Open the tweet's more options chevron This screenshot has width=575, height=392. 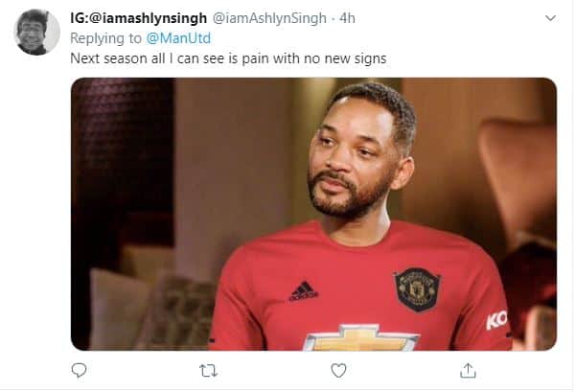(x=550, y=18)
